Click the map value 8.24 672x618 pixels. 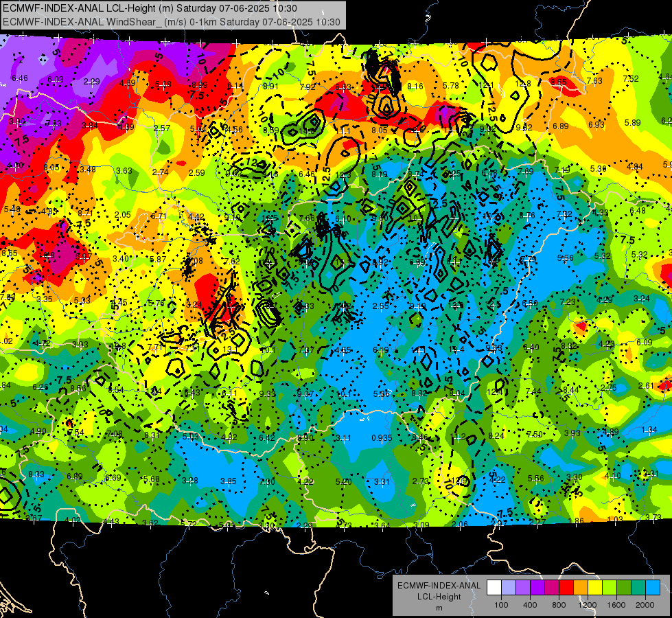(x=496, y=436)
